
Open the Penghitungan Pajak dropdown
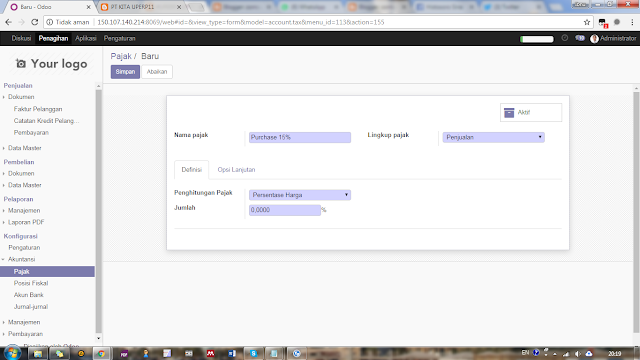[x=300, y=195]
